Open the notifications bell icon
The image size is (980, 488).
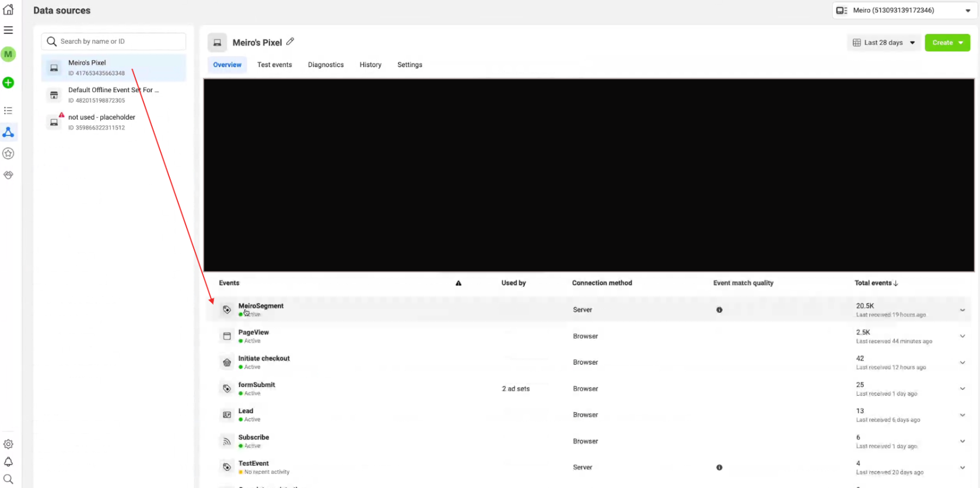click(x=8, y=462)
